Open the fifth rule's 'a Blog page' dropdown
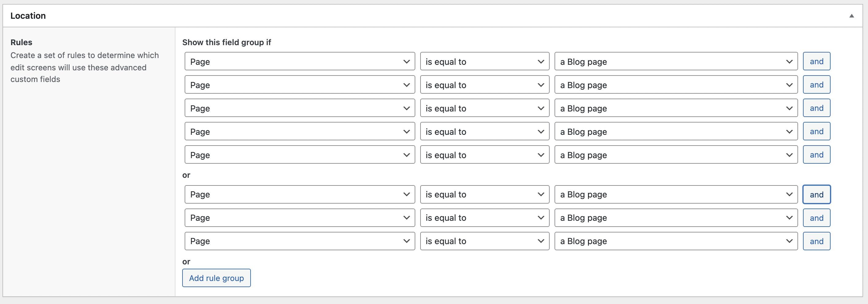The image size is (868, 304). [676, 154]
